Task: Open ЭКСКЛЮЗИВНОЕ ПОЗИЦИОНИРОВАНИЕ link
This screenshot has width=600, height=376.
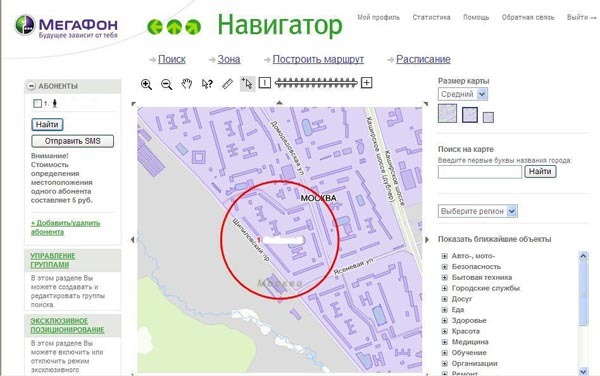Action: pos(67,325)
